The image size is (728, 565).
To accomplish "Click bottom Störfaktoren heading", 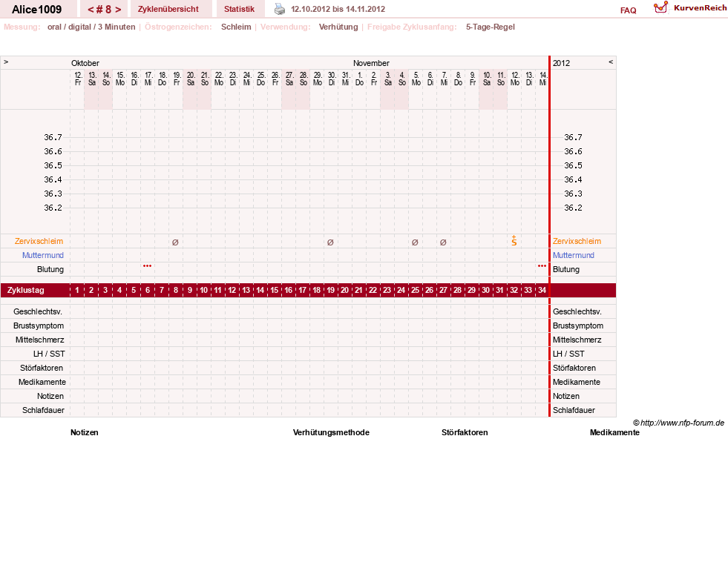I will tap(465, 432).
